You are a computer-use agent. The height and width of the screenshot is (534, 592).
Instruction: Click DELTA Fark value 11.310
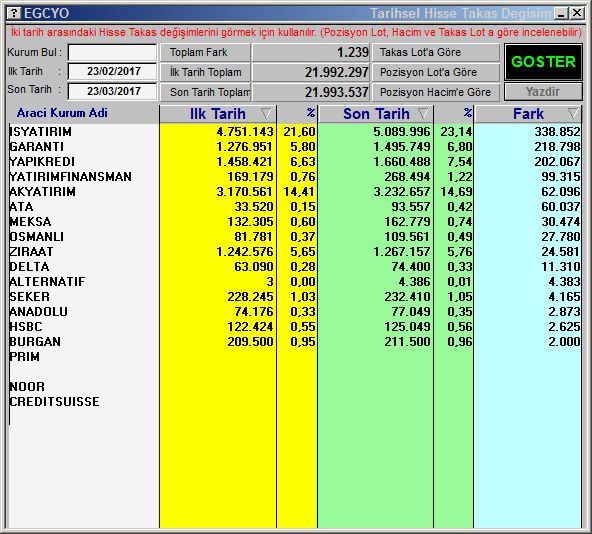point(561,267)
